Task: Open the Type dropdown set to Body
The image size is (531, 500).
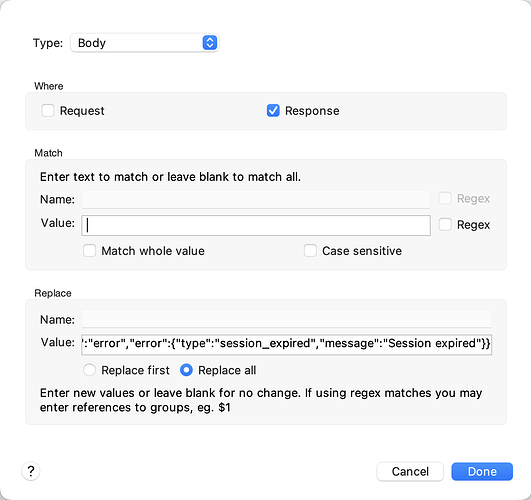Action: [x=145, y=43]
